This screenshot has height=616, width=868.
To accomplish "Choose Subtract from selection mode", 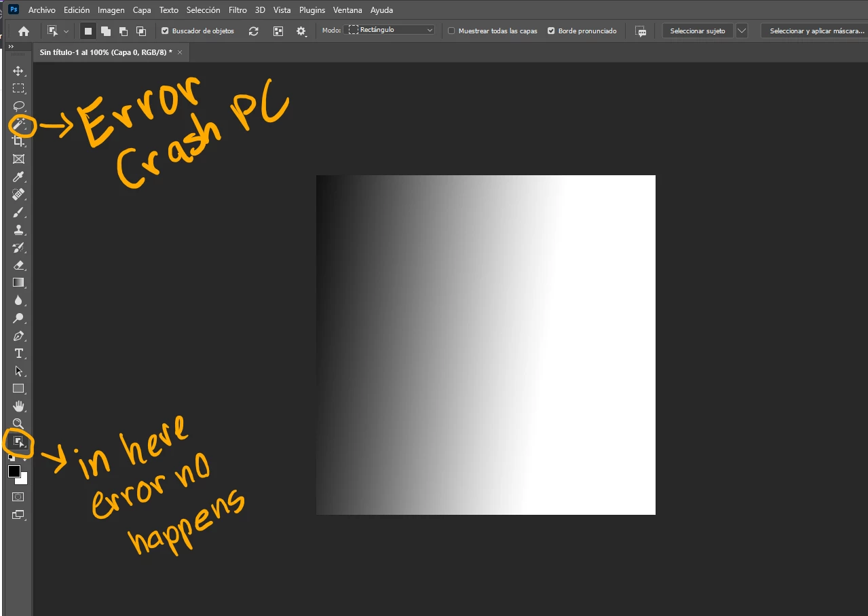I will 123,31.
